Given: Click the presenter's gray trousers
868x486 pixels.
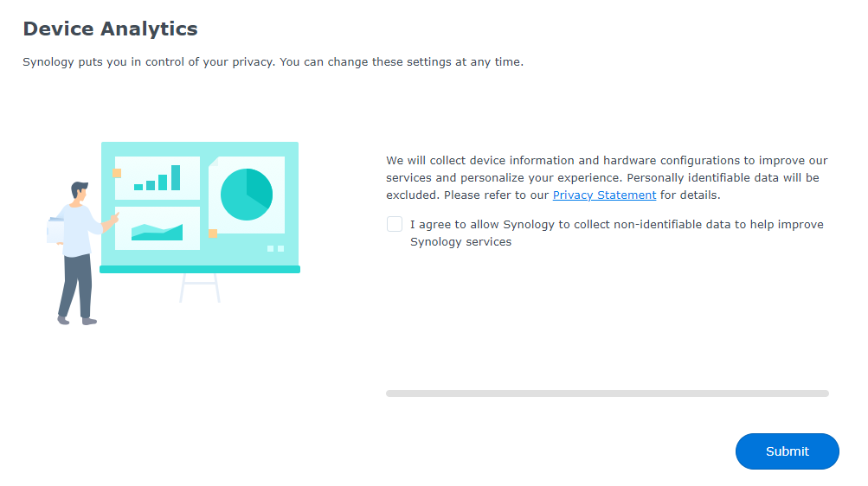Looking at the screenshot, I should (76, 288).
